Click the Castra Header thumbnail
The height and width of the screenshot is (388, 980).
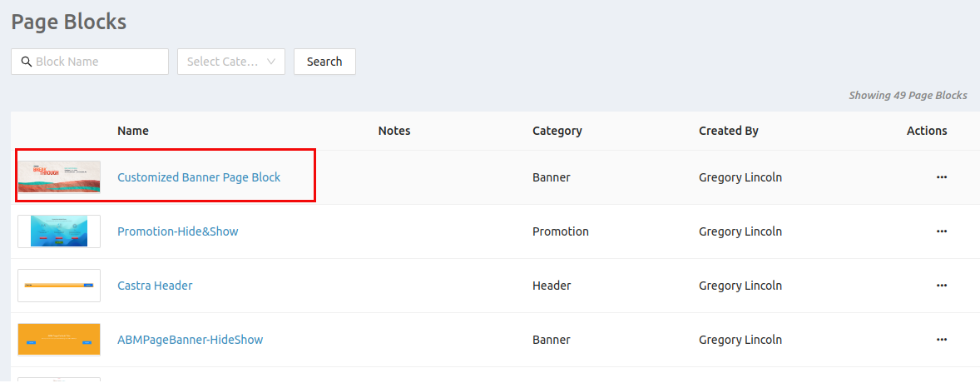pos(59,286)
